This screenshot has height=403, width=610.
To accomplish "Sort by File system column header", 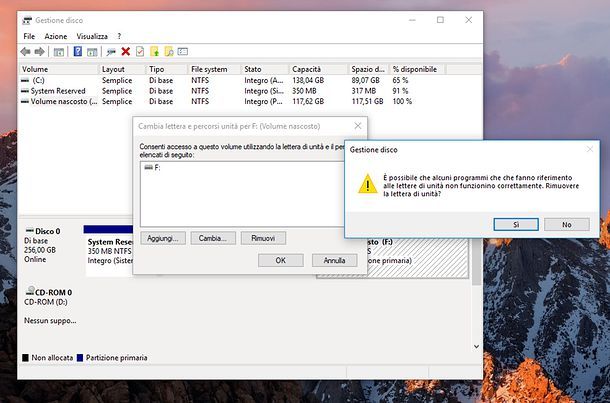I will tap(214, 69).
